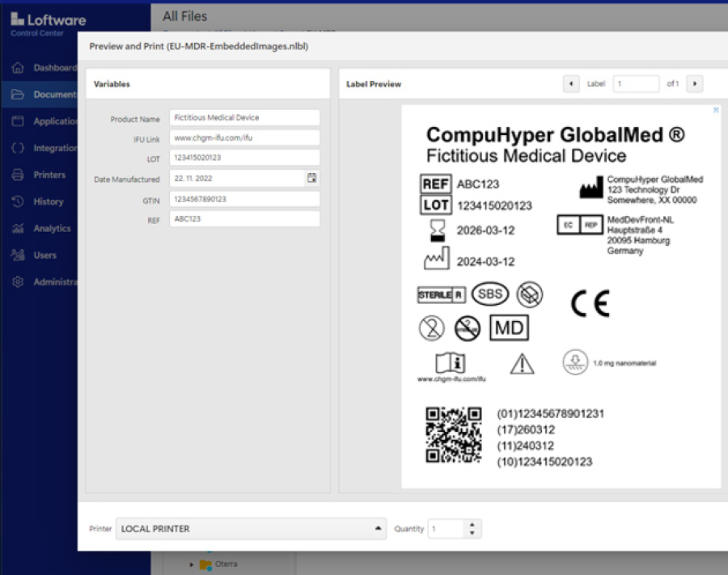Open the Administration gear icon
The width and height of the screenshot is (728, 575).
click(18, 282)
